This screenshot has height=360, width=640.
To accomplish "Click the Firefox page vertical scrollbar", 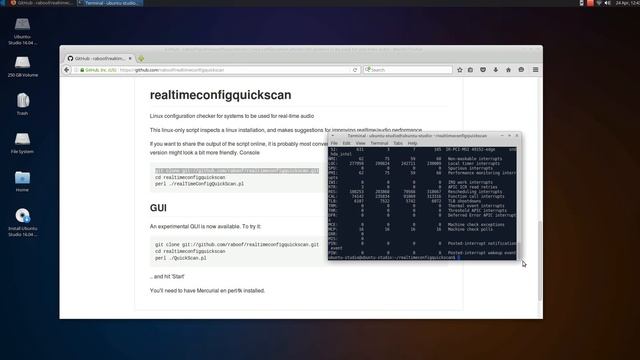I will 540,261.
